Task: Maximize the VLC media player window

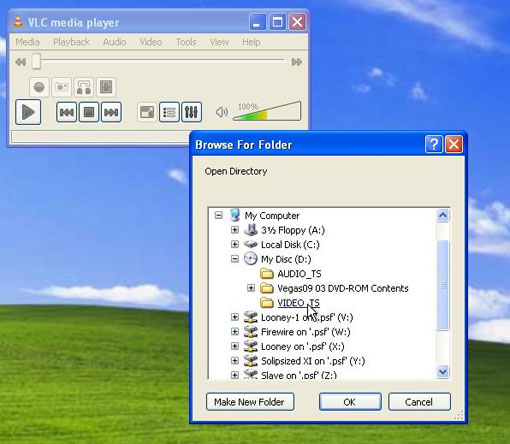Action: (277, 22)
